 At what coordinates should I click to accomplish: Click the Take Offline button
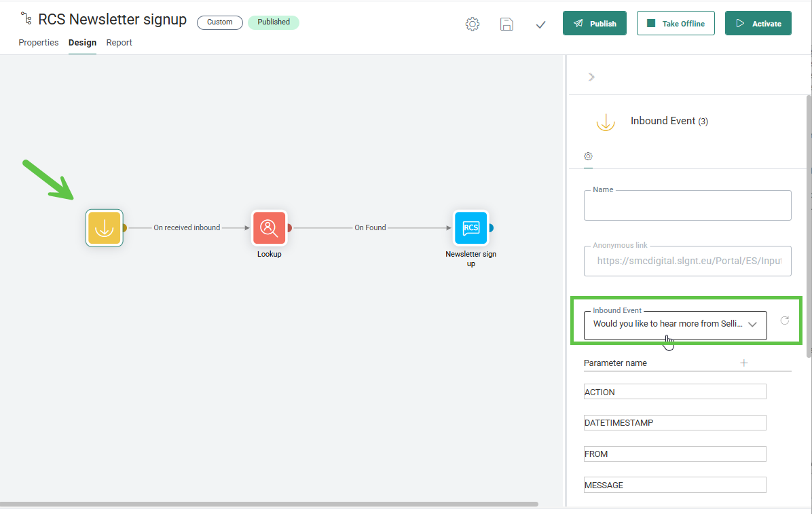(x=675, y=24)
